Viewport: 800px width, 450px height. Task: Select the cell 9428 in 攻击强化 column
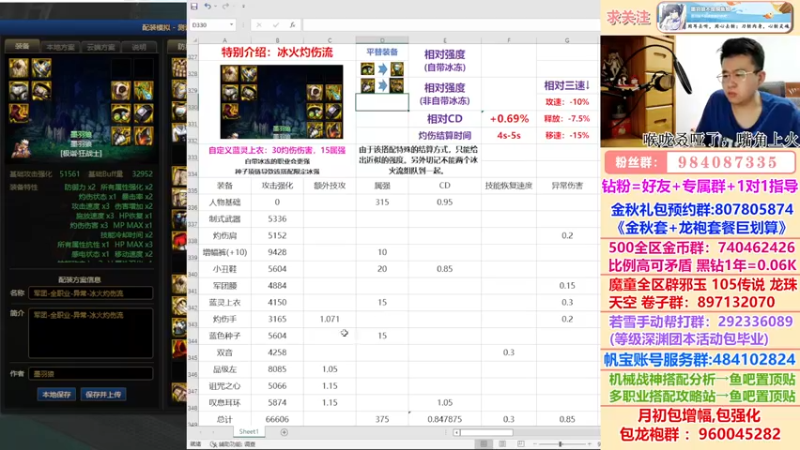277,252
